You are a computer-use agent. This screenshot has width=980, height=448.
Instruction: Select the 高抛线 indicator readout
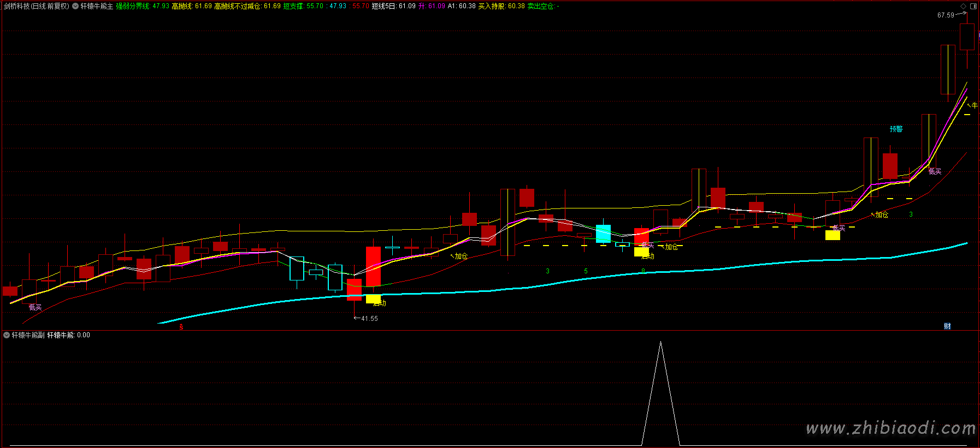[191, 7]
